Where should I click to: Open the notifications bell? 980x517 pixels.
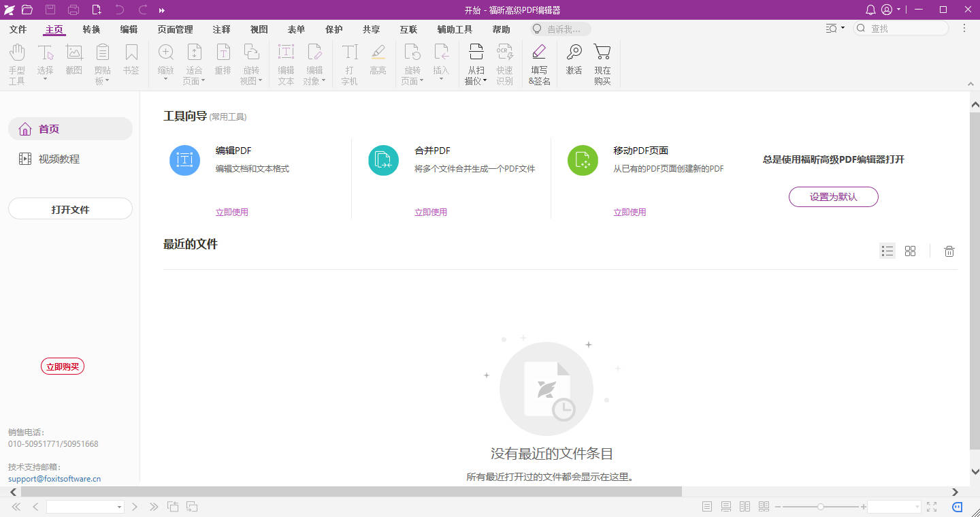(x=870, y=10)
